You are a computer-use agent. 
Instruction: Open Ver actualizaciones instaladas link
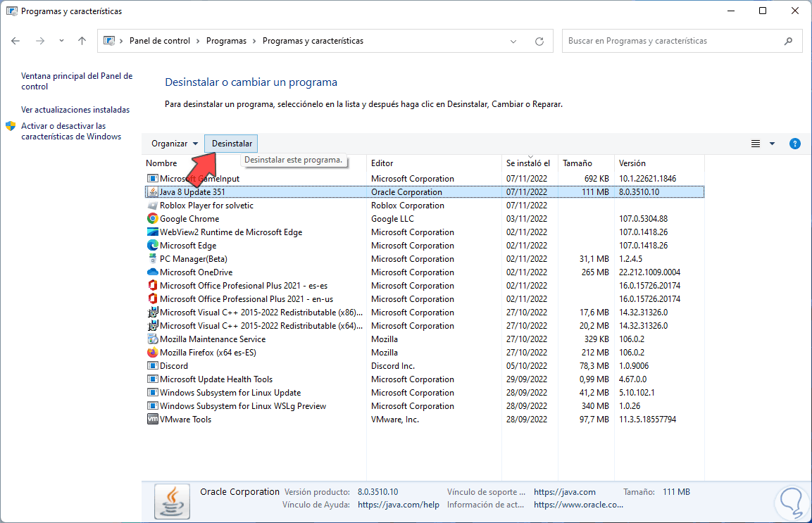(75, 110)
